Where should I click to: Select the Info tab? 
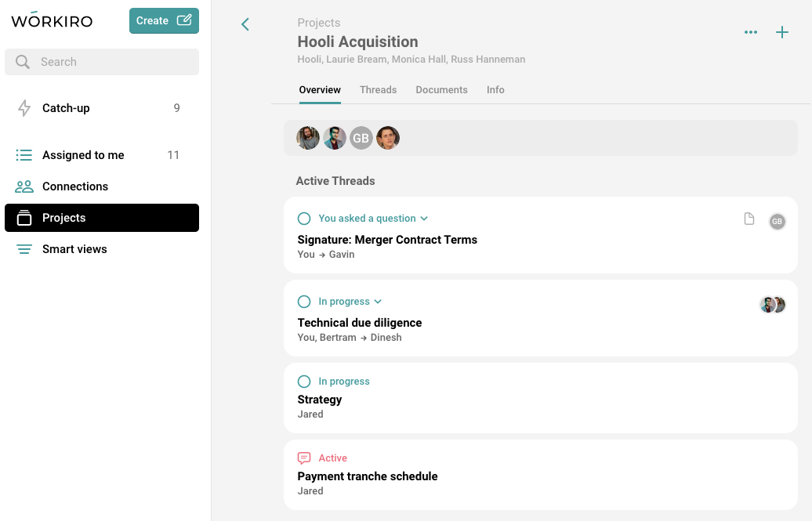(x=495, y=90)
